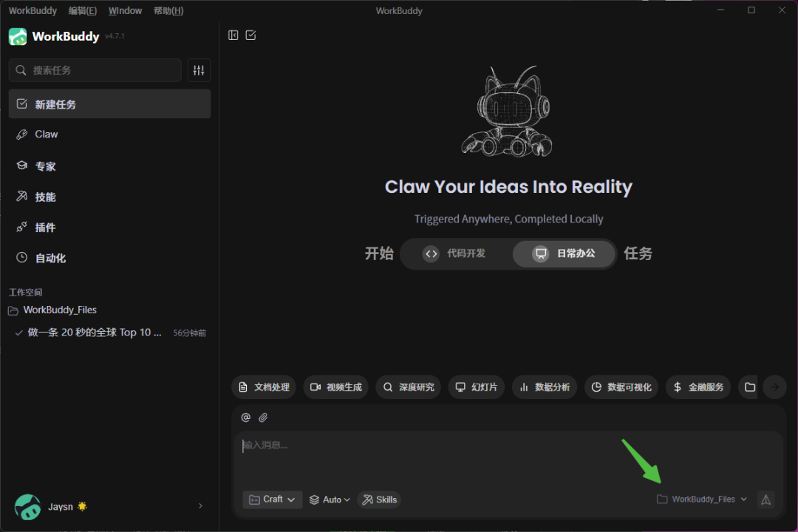Click the 工作空间 section label
The width and height of the screenshot is (798, 532).
[x=25, y=292]
